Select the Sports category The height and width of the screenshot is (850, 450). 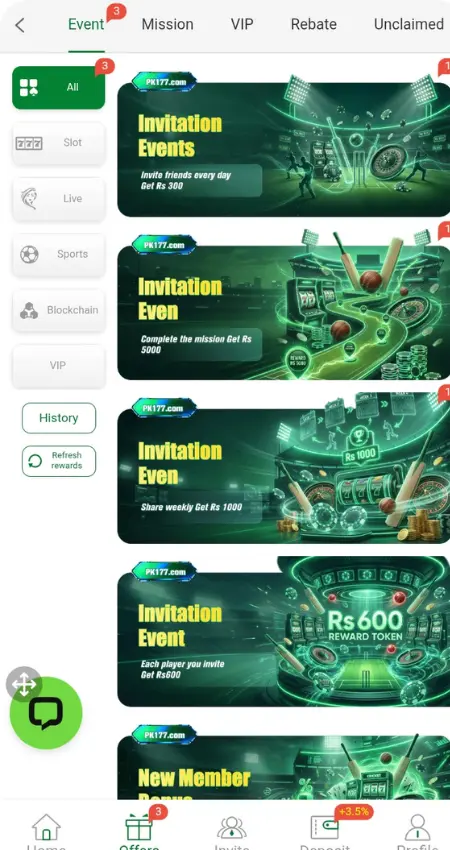coord(59,254)
